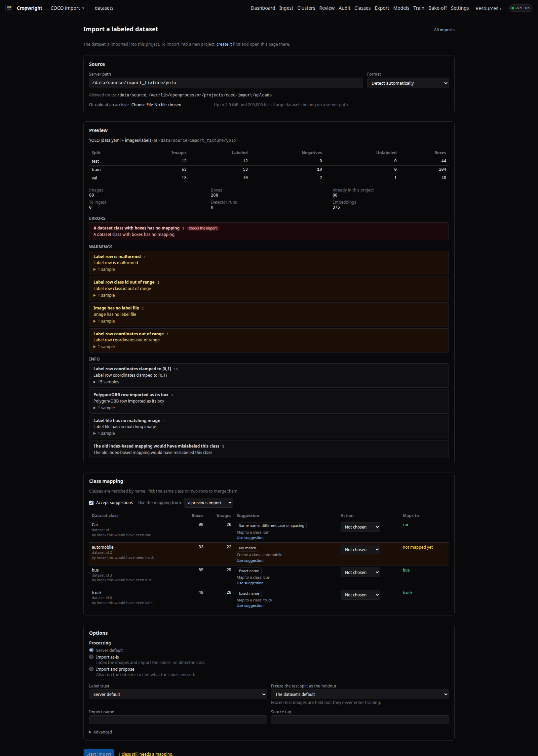The height and width of the screenshot is (756, 538).
Task: Click the API OK status indicator
Action: point(520,8)
